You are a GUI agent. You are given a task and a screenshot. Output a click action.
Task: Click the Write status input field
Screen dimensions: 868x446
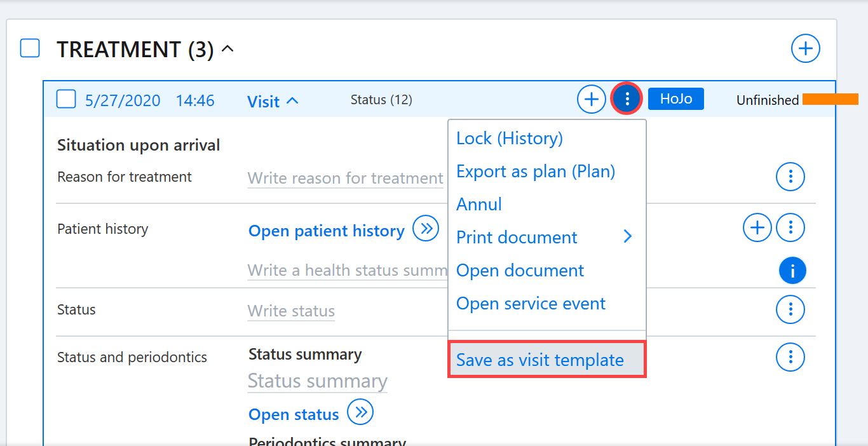coord(291,311)
